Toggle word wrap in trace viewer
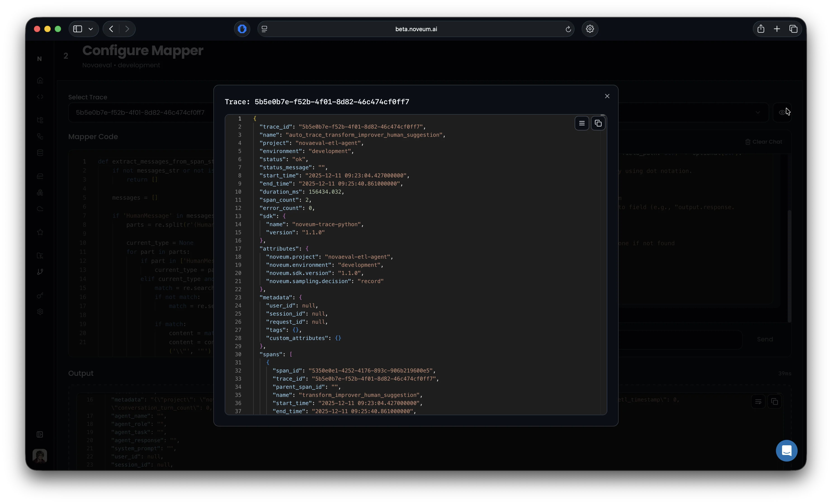 [581, 124]
